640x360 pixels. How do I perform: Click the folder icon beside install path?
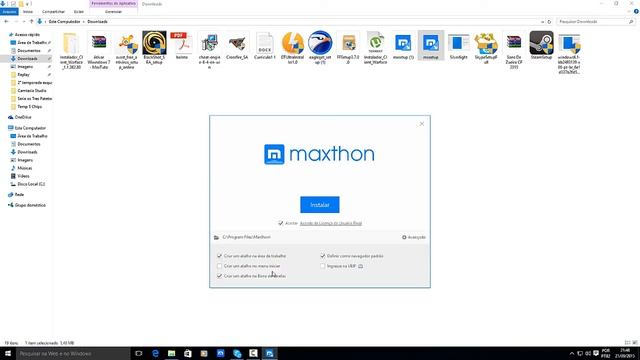216,237
